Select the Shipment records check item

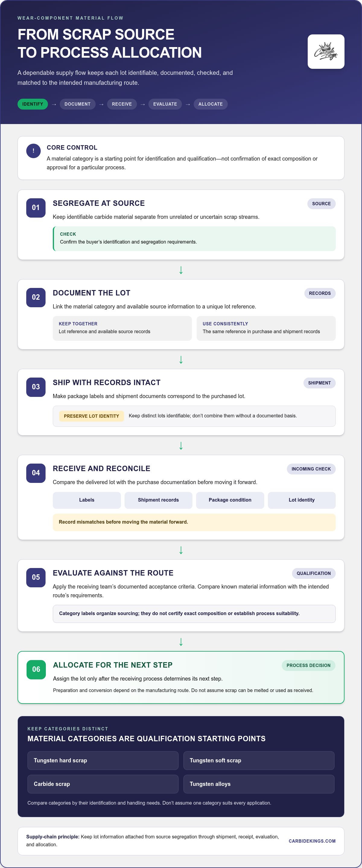click(158, 500)
